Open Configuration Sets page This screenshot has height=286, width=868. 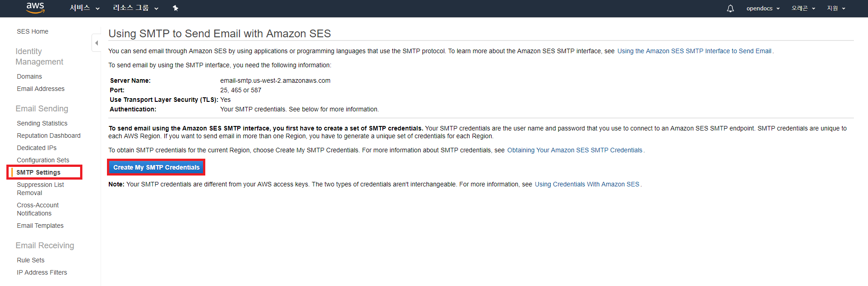coord(43,160)
